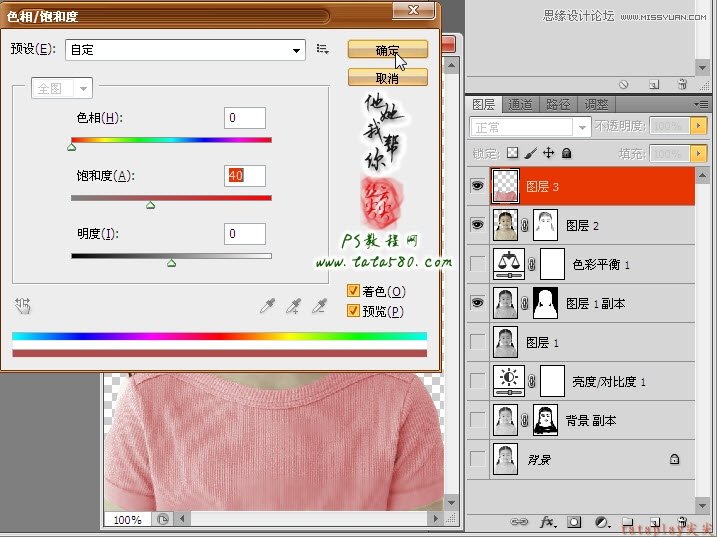Image resolution: width=717 pixels, height=537 pixels.
Task: Click lock transparent pixels icon
Action: 513,153
